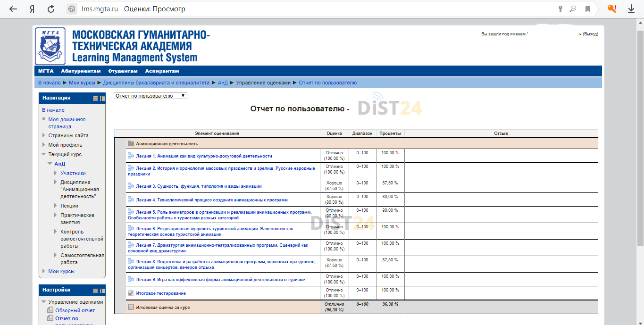The image size is (644, 325).
Task: Click the quiz icon beside Итоговое тестирование
Action: [x=130, y=292]
